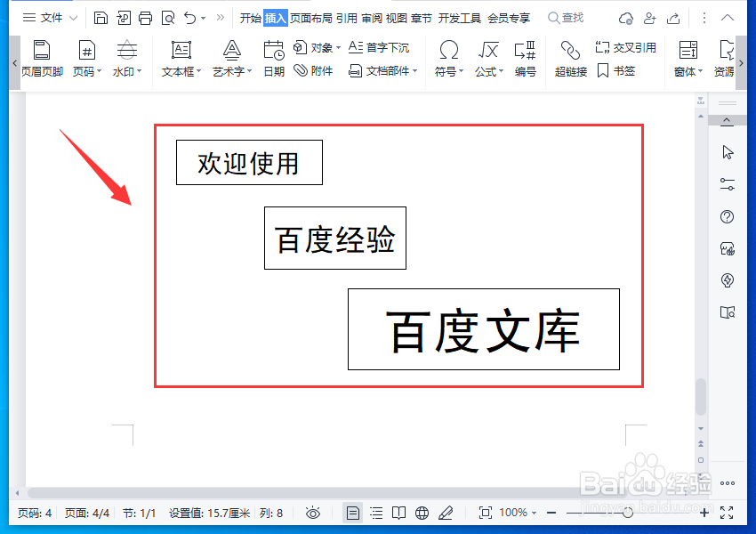
Task: Click the 编号 button
Action: [525, 59]
